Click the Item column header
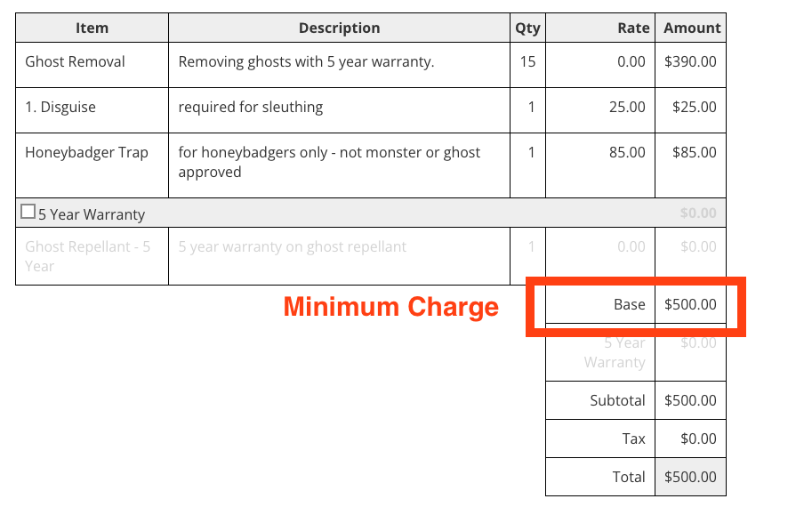This screenshot has width=812, height=515. coord(92,28)
